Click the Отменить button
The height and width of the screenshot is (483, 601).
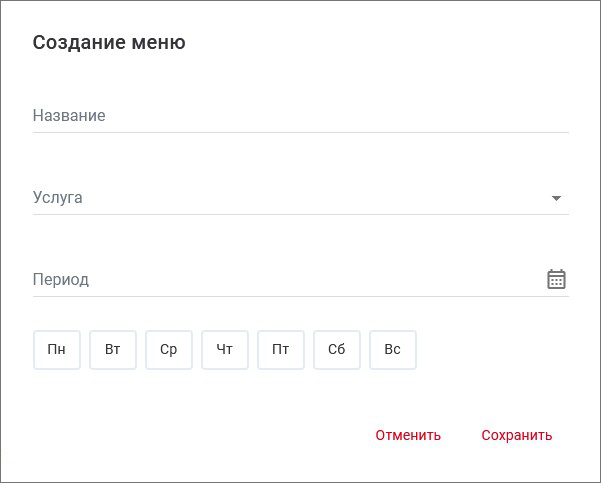(x=408, y=435)
